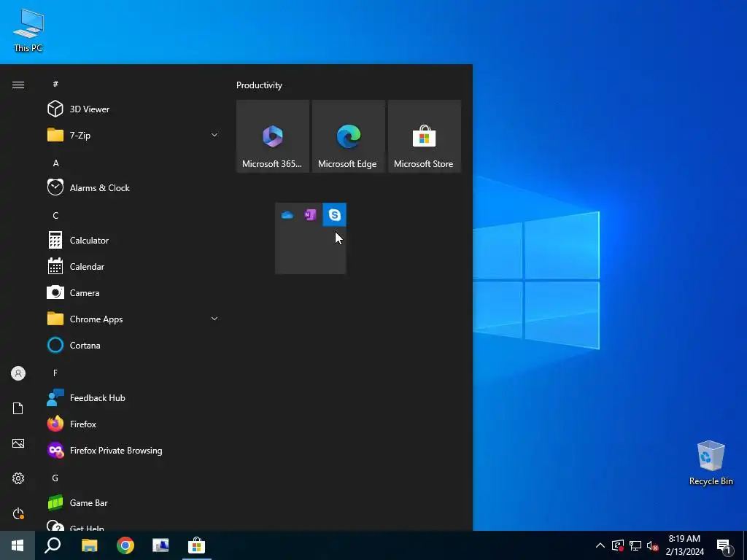Launch Cortana from the app list

[133, 345]
